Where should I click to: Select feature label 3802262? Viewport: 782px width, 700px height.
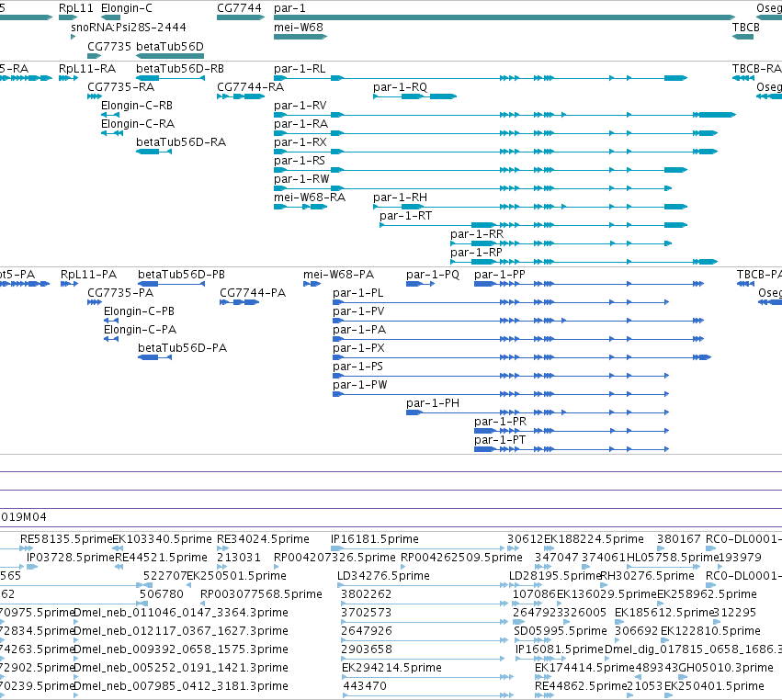click(x=366, y=593)
